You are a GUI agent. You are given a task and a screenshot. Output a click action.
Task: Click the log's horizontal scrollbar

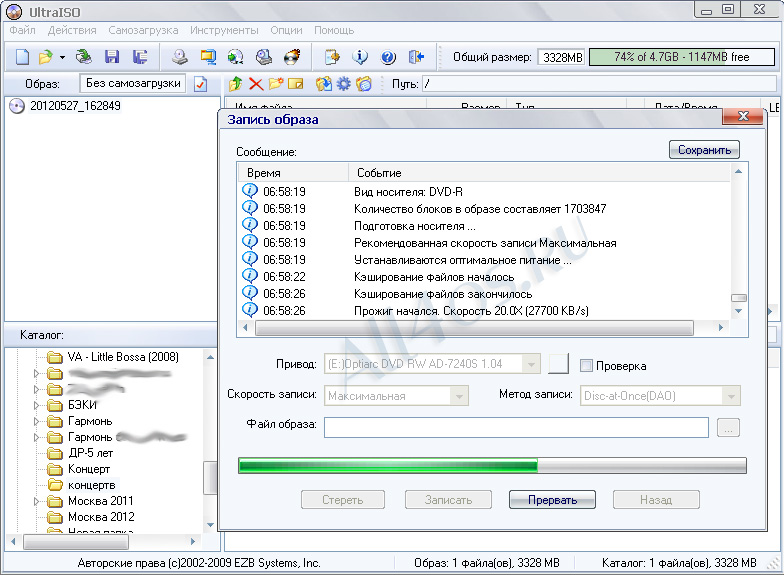[474, 328]
